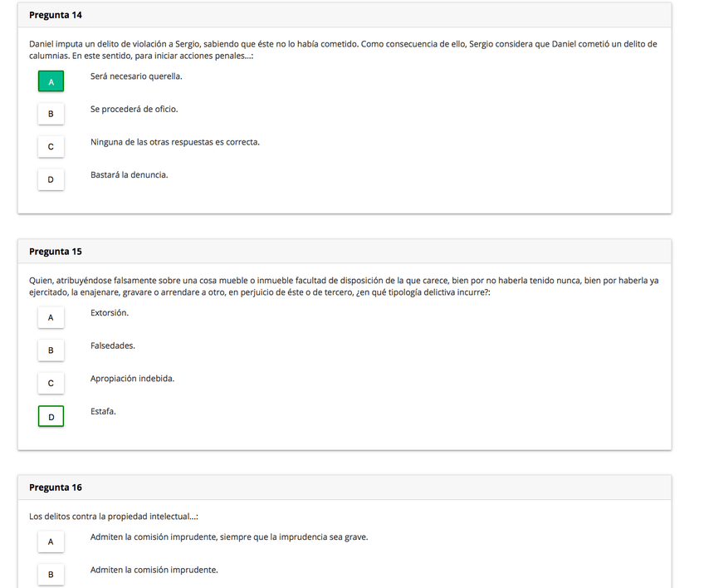Click the 'Estafa.' answer label
The height and width of the screenshot is (588, 704).
103,411
